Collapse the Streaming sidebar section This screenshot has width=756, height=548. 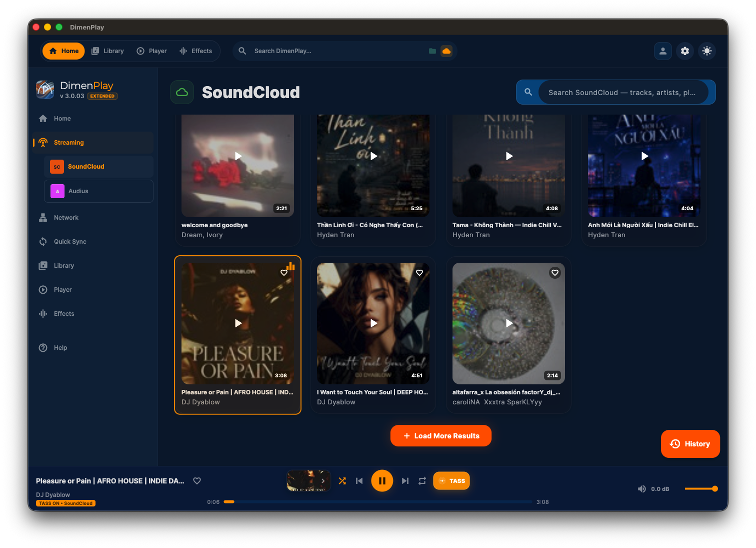pyautogui.click(x=93, y=143)
